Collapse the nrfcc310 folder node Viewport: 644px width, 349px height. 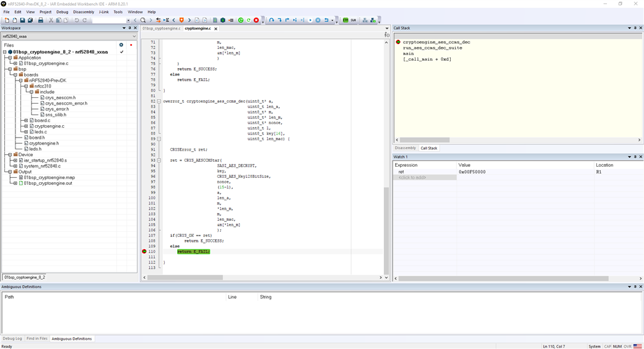26,86
